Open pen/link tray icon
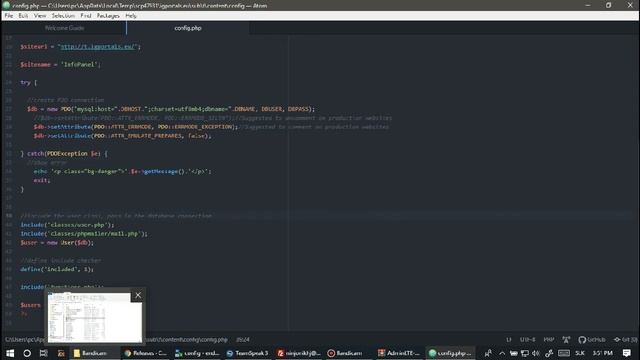Image resolution: width=640 pixels, height=360 pixels. pos(549,353)
